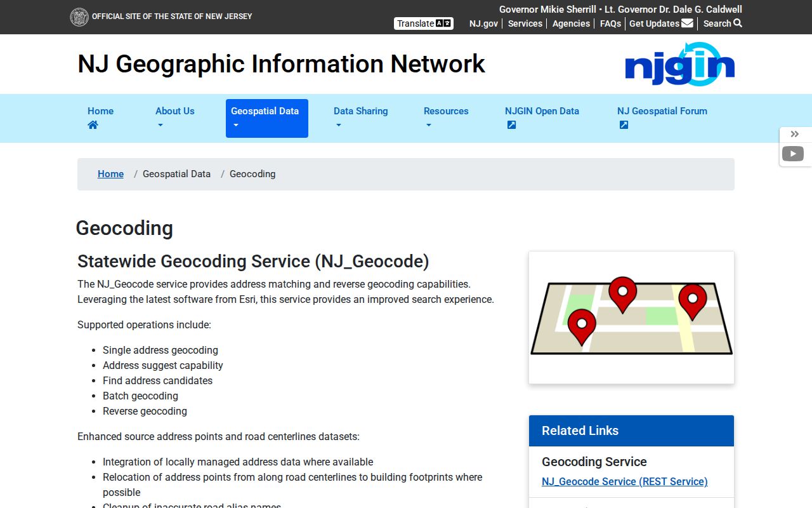
Task: Click 'Governor Mikie Sherrill' text in header
Action: [x=547, y=10]
